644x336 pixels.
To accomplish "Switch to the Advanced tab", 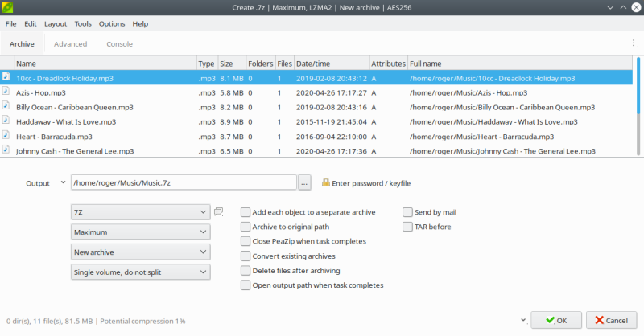I will point(70,44).
